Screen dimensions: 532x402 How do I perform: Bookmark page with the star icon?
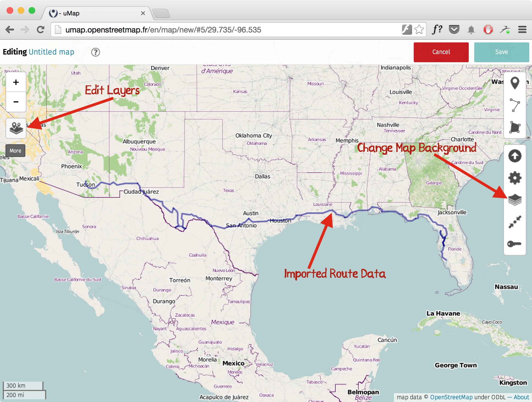pyautogui.click(x=419, y=29)
